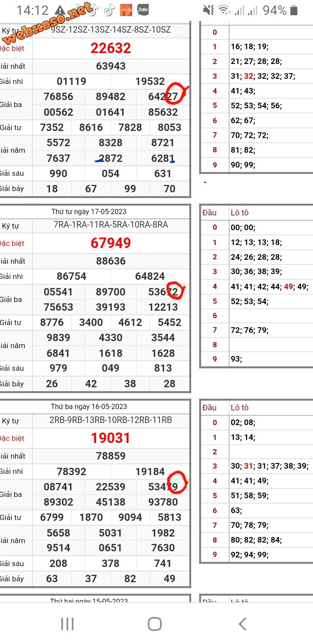The height and width of the screenshot is (644, 313).
Task: Tap third prize number 76856
Action: 58,97
